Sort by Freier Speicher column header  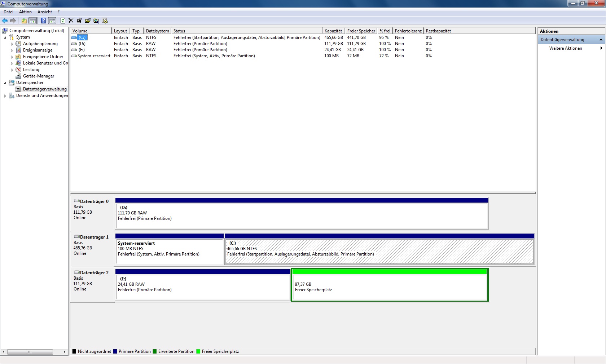(361, 31)
